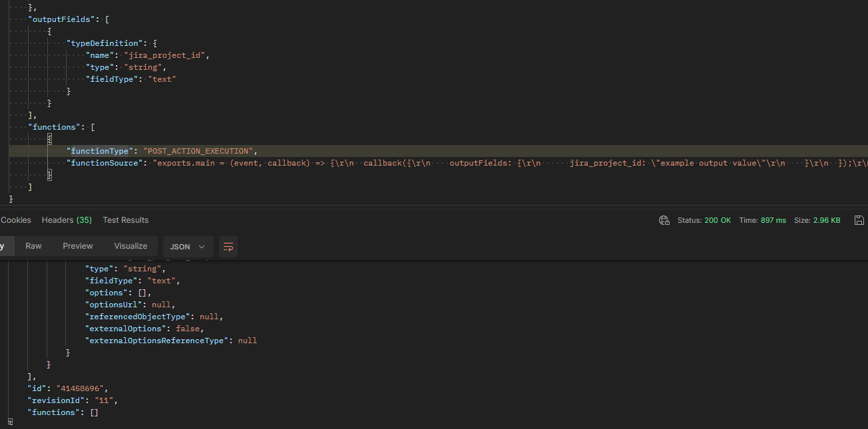Select the Visualize view tab

(130, 246)
